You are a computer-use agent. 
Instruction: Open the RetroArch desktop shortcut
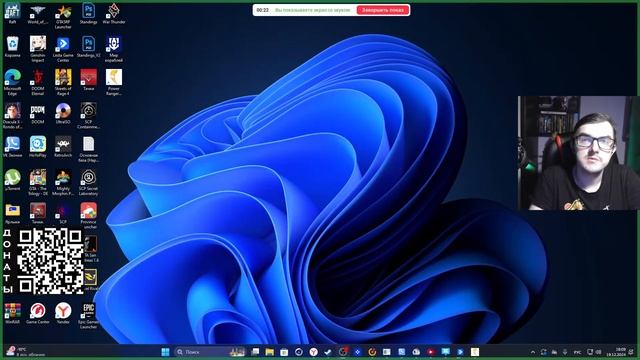click(x=63, y=147)
